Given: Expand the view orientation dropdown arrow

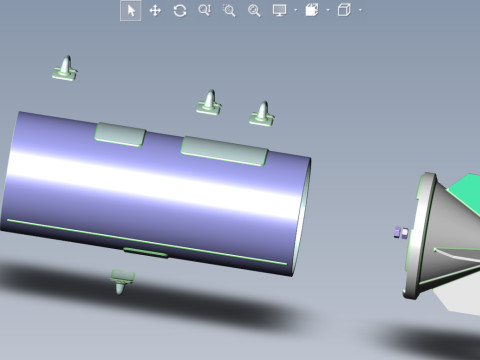Looking at the screenshot, I should (x=328, y=10).
